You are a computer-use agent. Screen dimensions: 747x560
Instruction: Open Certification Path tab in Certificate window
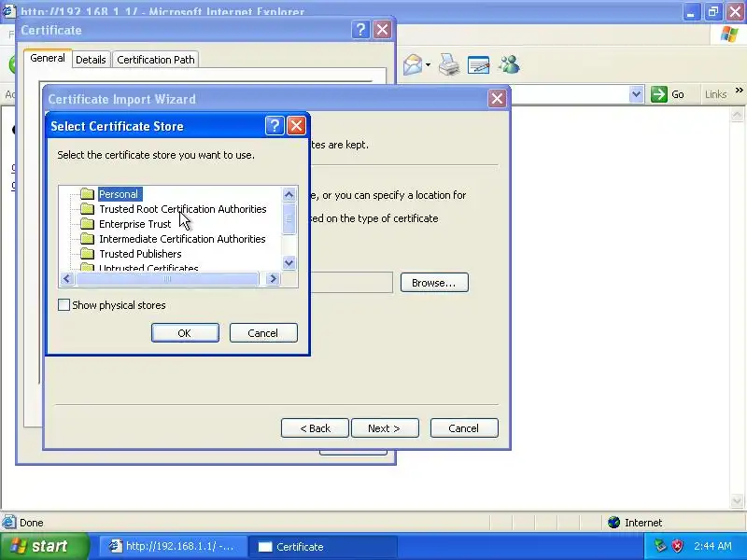(x=156, y=60)
